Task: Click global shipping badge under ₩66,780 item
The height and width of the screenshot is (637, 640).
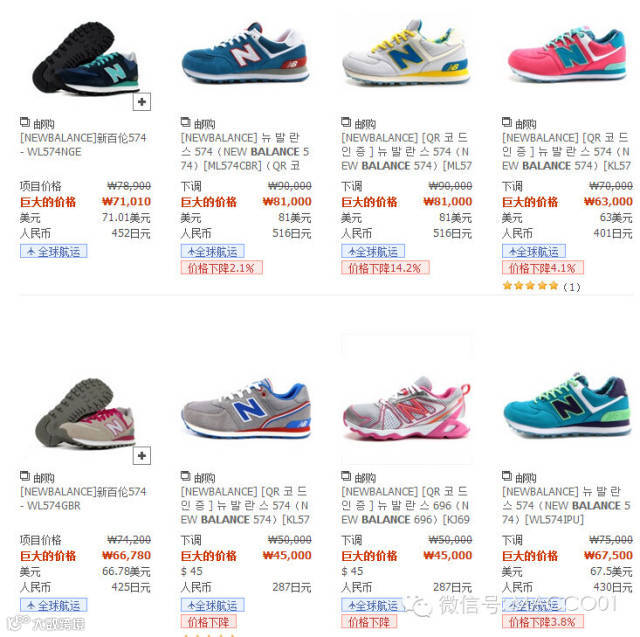Action: coord(53,605)
